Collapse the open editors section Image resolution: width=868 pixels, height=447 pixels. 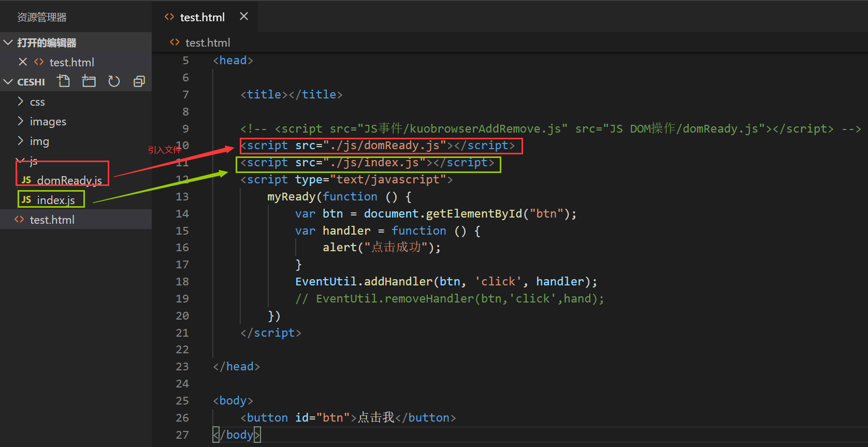click(x=8, y=42)
